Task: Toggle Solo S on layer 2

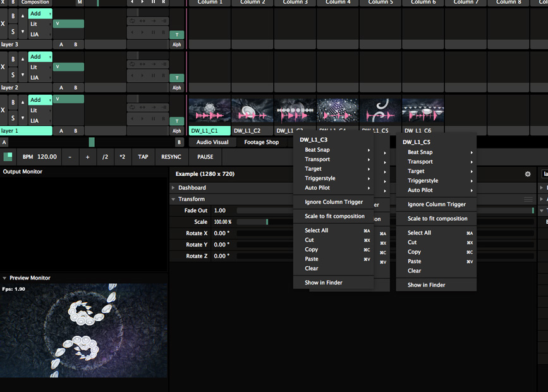Action: [x=13, y=74]
